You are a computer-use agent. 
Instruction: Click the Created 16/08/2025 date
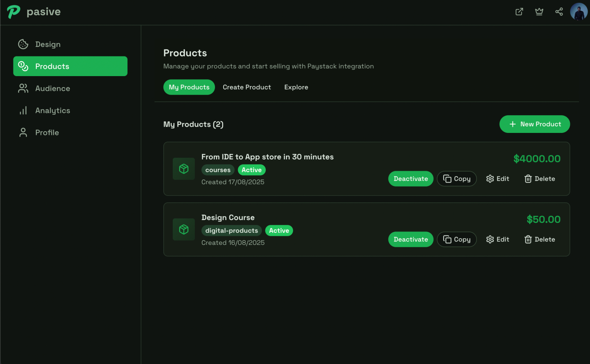(233, 243)
